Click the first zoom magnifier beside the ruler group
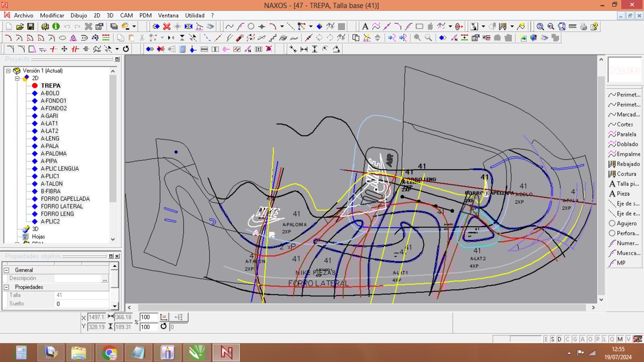This screenshot has width=644, height=362. pos(540,27)
